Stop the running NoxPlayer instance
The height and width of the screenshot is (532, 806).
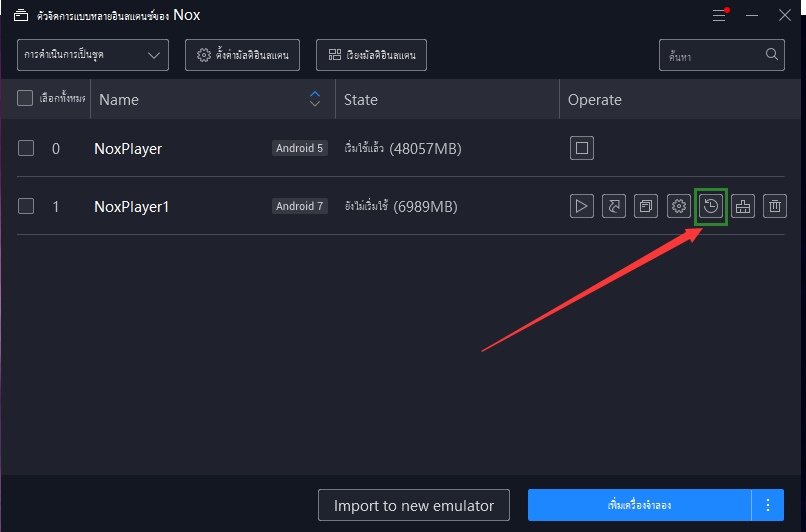coord(582,149)
